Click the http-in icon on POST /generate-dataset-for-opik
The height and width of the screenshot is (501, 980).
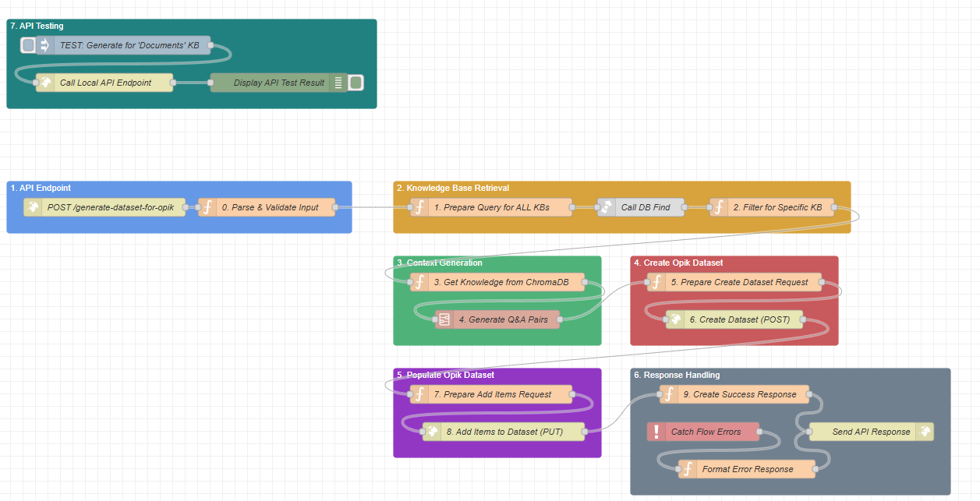point(33,207)
